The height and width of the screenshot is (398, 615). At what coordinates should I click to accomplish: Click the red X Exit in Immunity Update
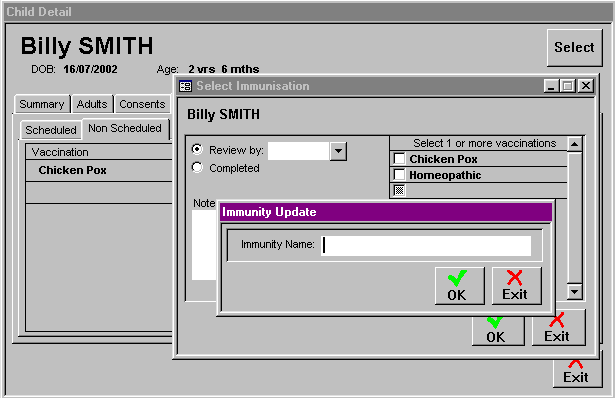[517, 286]
